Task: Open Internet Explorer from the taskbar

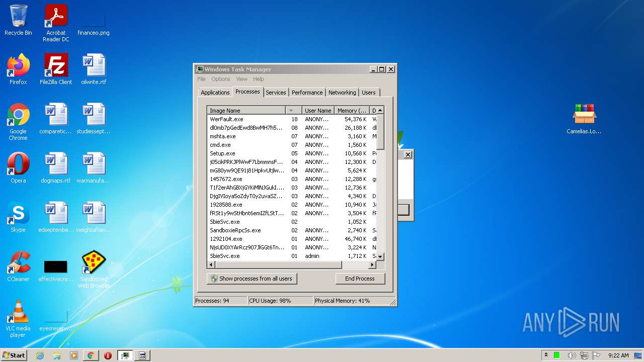Action: [x=40, y=355]
